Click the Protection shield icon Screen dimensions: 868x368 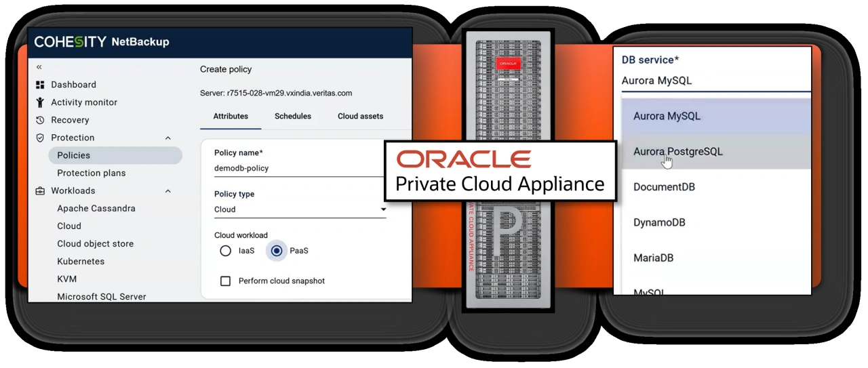[x=40, y=138]
